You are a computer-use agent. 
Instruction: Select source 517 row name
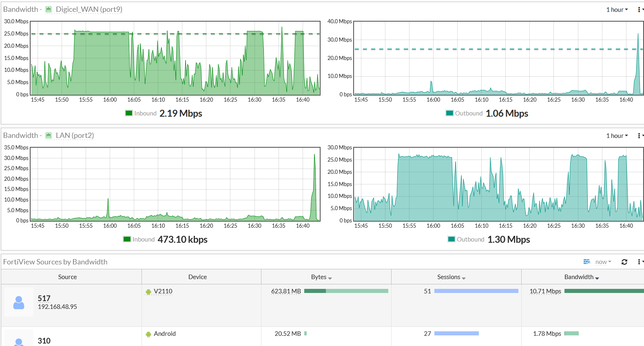[44, 298]
